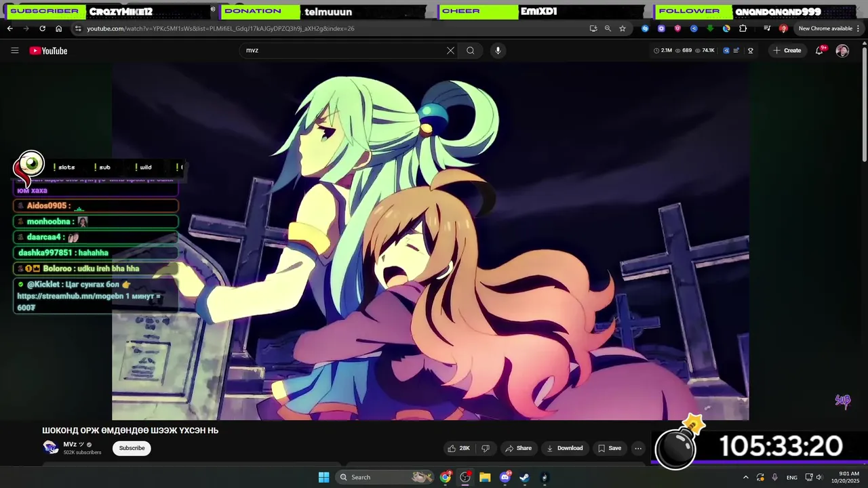Viewport: 868px width, 488px height.
Task: Click the tray microphone icon
Action: (x=775, y=477)
